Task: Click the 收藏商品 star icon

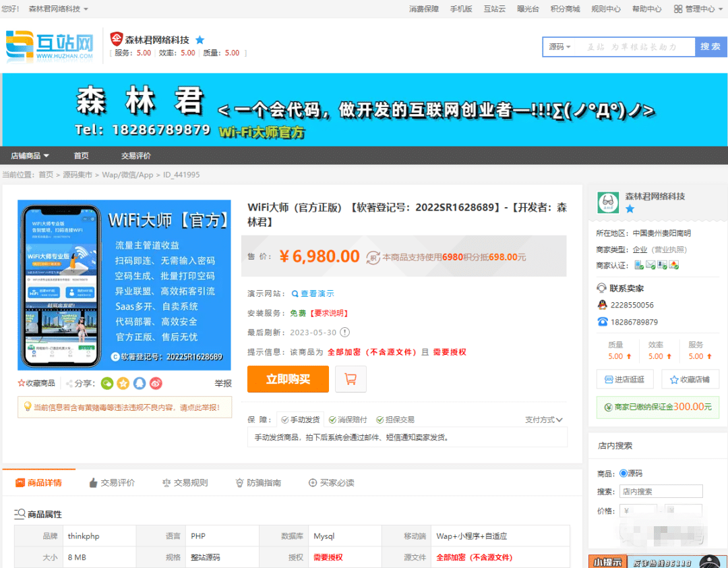Action: coord(21,383)
